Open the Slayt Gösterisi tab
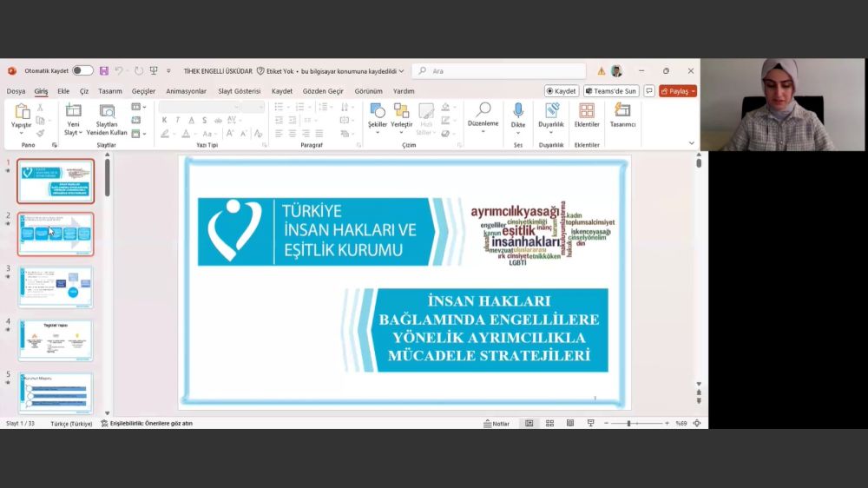This screenshot has height=488, width=868. (x=240, y=91)
